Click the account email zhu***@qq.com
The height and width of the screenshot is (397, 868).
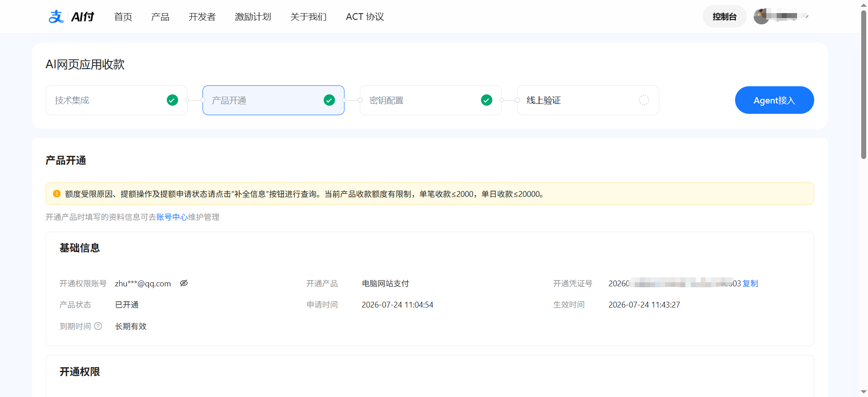143,284
